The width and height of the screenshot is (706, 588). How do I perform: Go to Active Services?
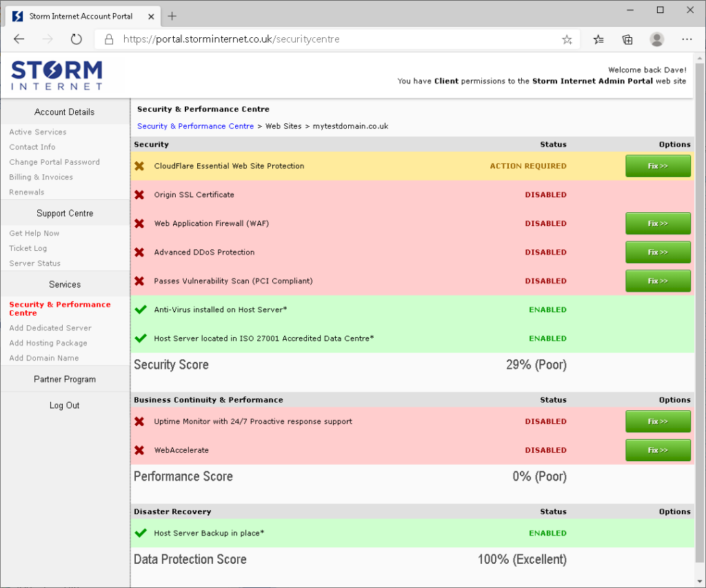(x=38, y=132)
